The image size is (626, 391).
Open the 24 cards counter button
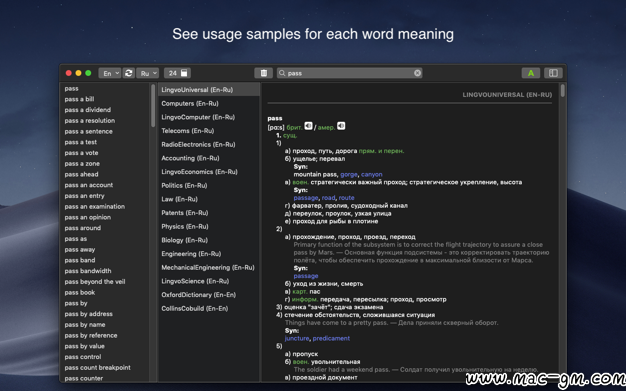[x=178, y=73]
